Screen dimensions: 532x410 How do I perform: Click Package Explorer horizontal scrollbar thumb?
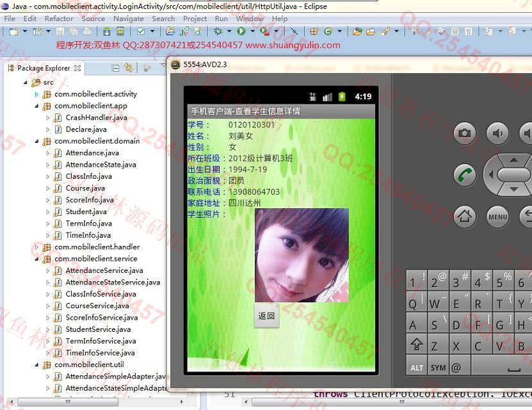pyautogui.click(x=69, y=402)
